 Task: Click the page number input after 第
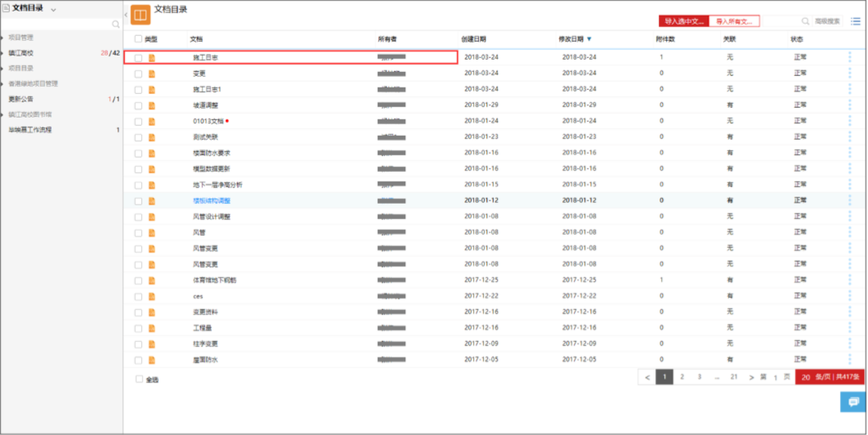(775, 378)
